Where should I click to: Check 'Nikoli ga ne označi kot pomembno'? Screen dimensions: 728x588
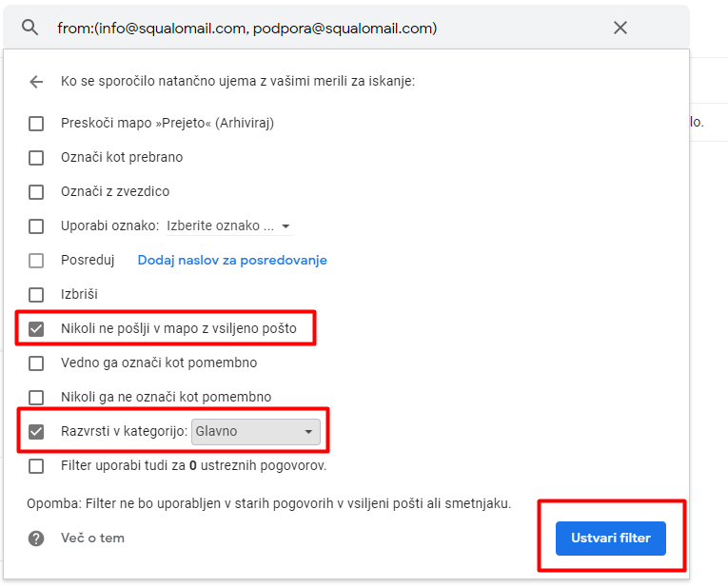[36, 398]
